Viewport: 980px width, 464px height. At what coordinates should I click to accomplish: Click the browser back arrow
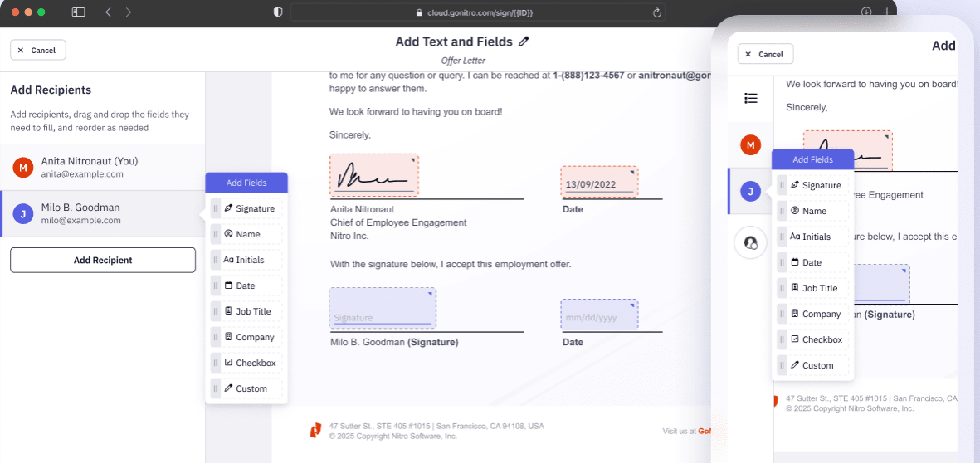(x=108, y=12)
